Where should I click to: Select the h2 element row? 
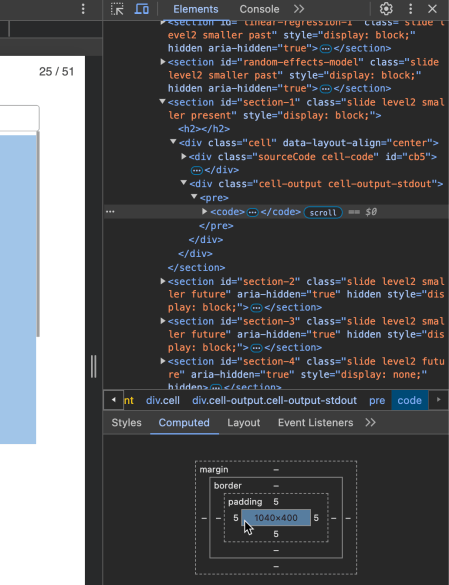click(x=204, y=129)
